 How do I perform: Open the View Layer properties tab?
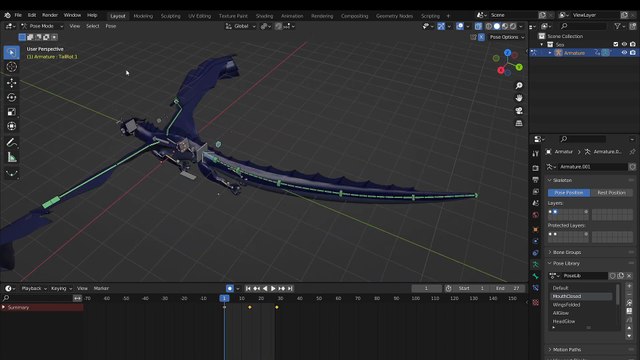click(x=536, y=191)
